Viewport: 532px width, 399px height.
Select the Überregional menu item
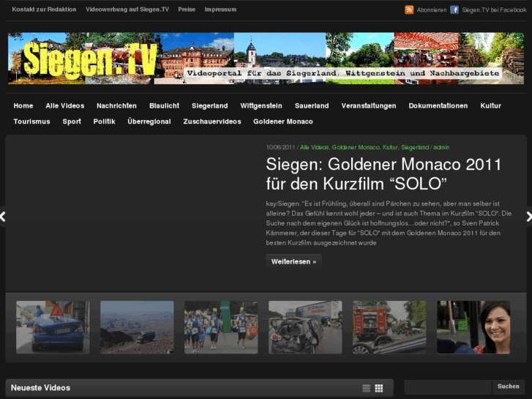click(149, 122)
